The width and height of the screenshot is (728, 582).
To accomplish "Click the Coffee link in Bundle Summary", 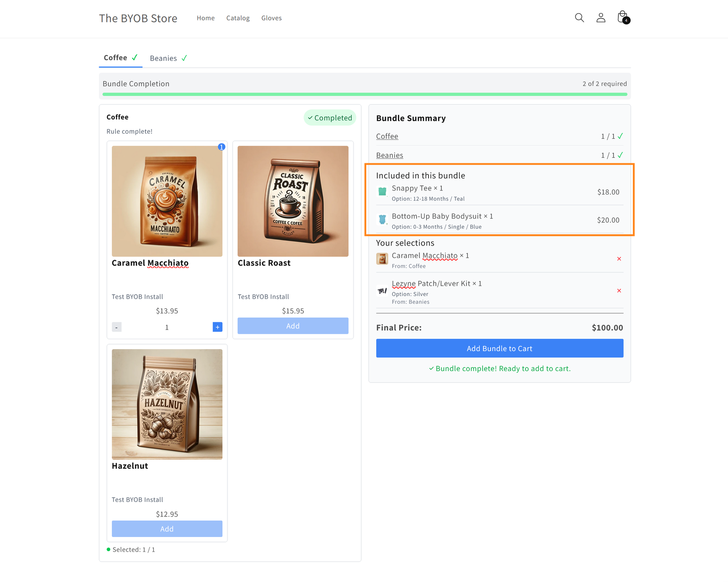I will pyautogui.click(x=387, y=136).
